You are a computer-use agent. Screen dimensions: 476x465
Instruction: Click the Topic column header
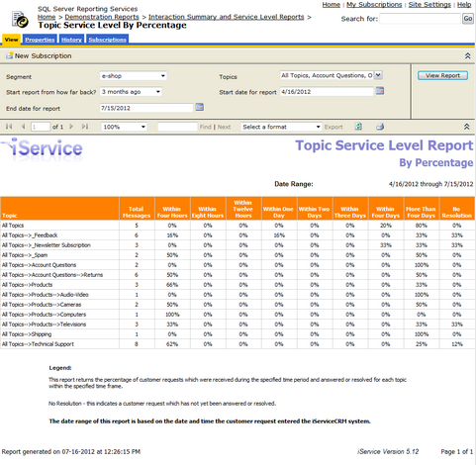click(59, 209)
